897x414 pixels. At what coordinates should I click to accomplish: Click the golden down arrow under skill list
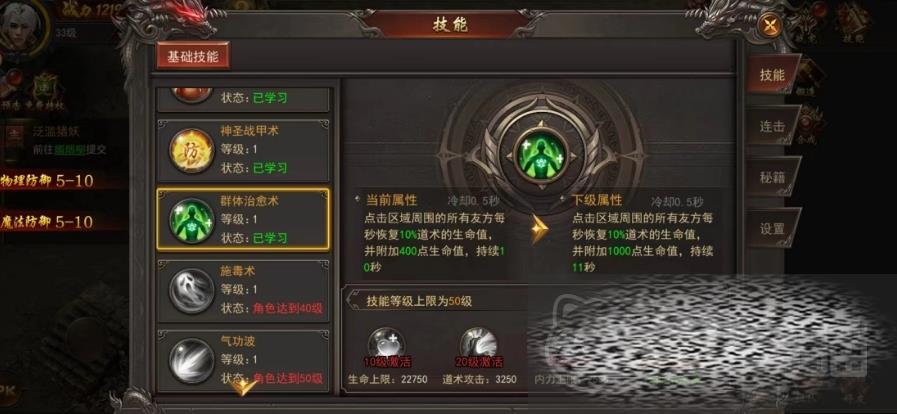(x=243, y=387)
